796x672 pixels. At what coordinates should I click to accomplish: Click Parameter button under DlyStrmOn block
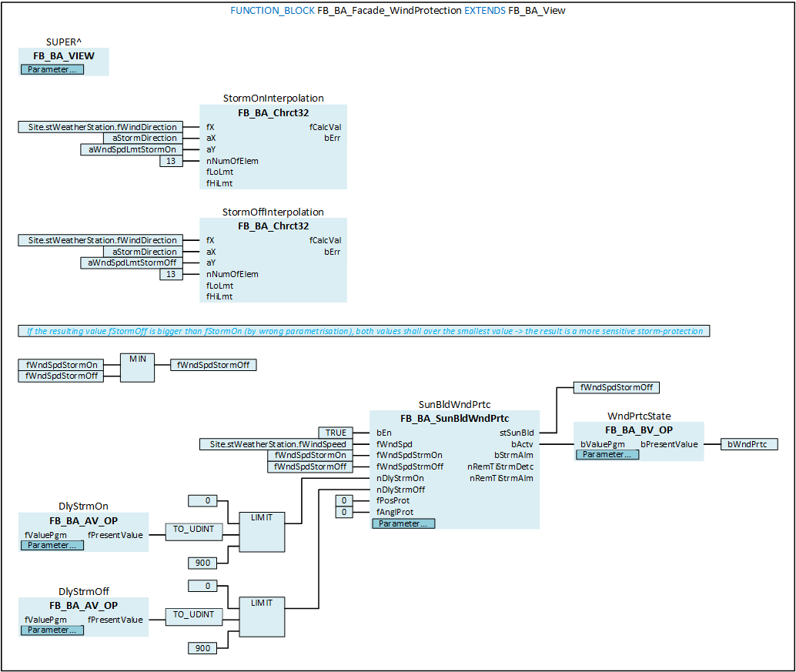click(52, 545)
